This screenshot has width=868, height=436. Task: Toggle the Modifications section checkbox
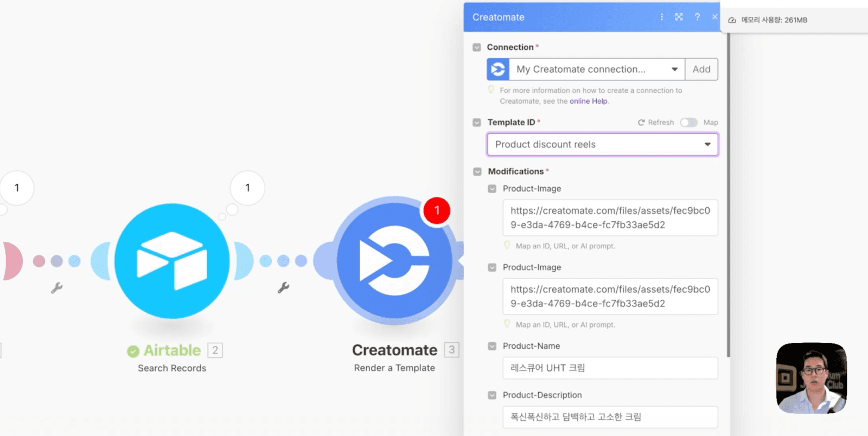[477, 171]
